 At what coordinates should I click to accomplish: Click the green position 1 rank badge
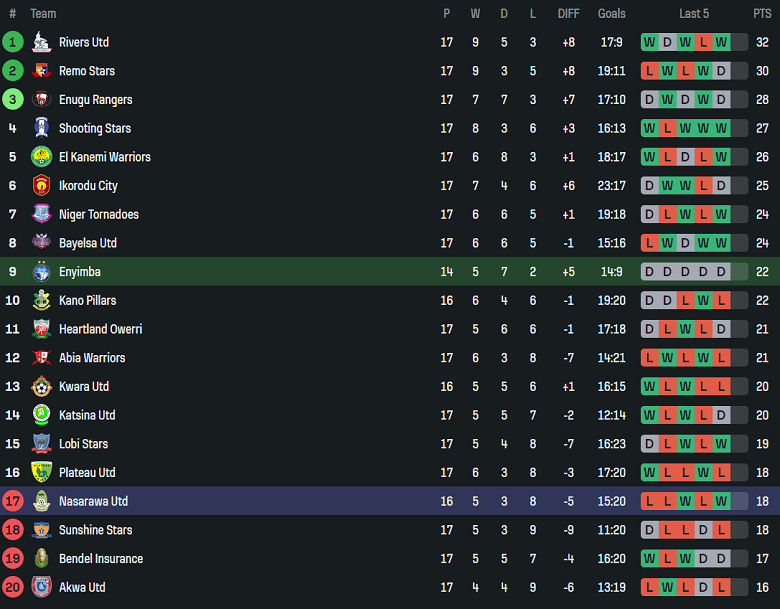point(12,42)
